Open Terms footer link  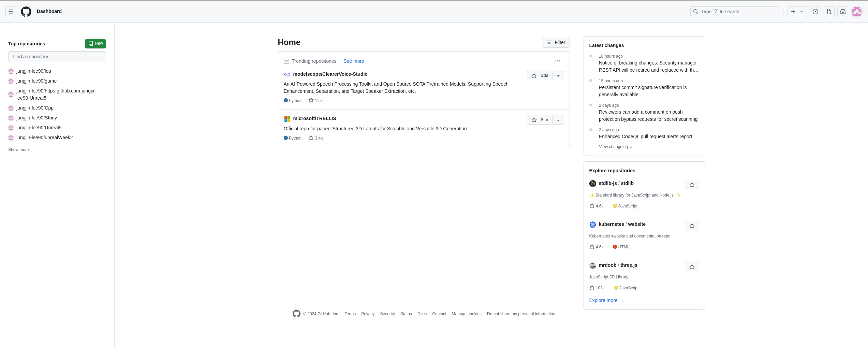point(350,314)
